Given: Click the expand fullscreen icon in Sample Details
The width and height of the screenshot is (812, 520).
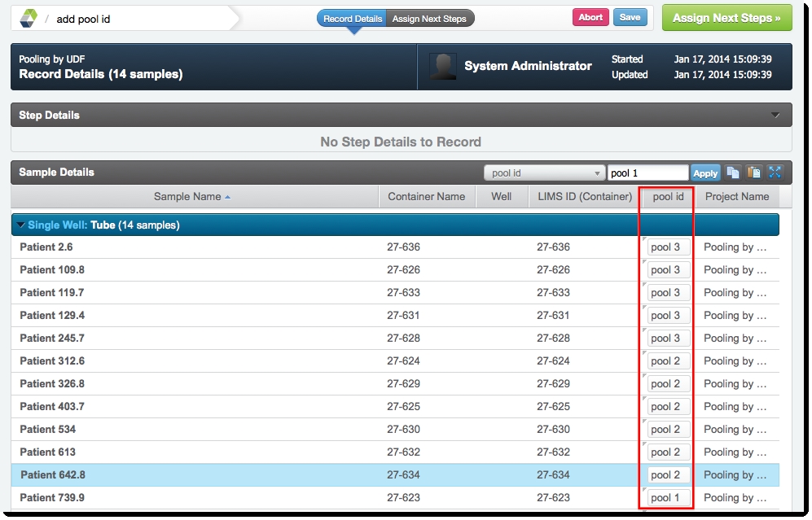Looking at the screenshot, I should click(775, 173).
